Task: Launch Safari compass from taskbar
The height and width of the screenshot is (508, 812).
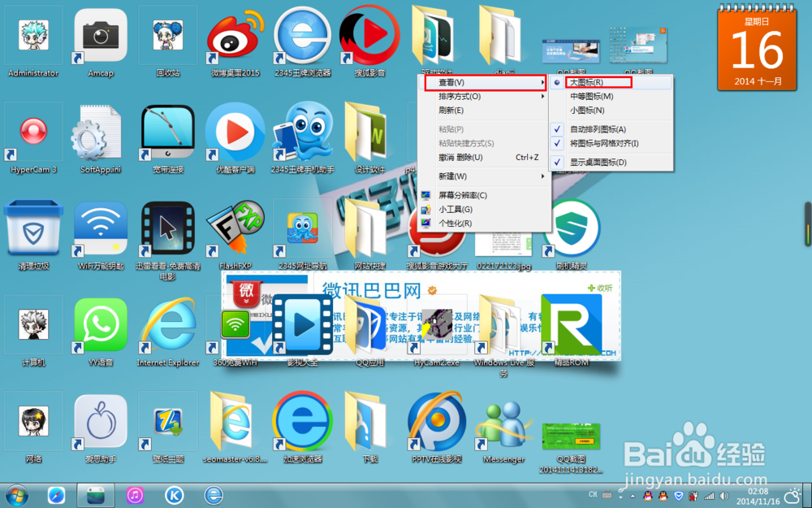Action: 57,496
